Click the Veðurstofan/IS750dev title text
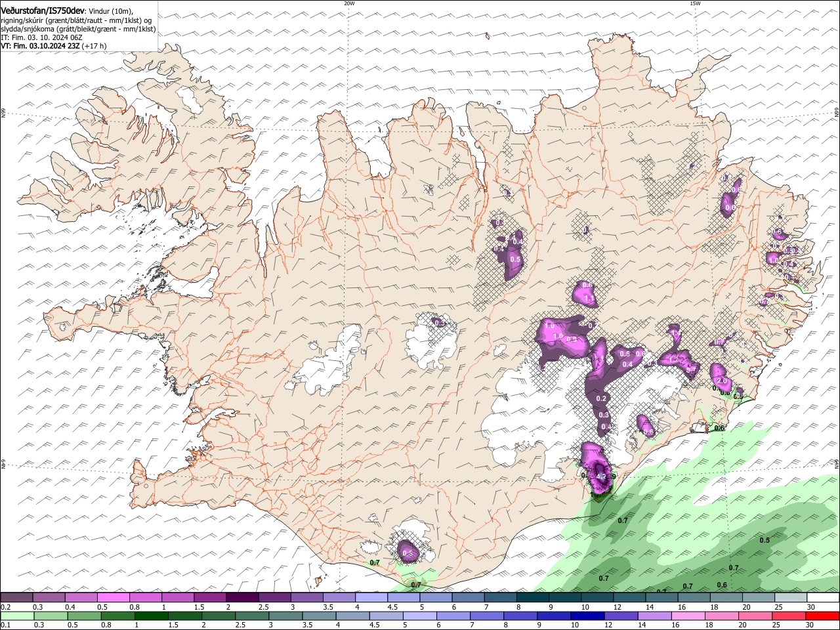The image size is (840, 630). coord(43,11)
